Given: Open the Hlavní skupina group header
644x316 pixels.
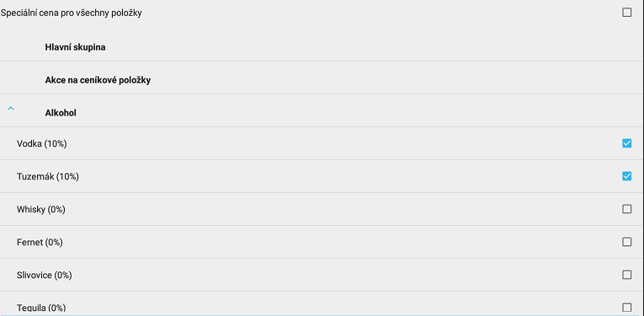Looking at the screenshot, I should [75, 47].
